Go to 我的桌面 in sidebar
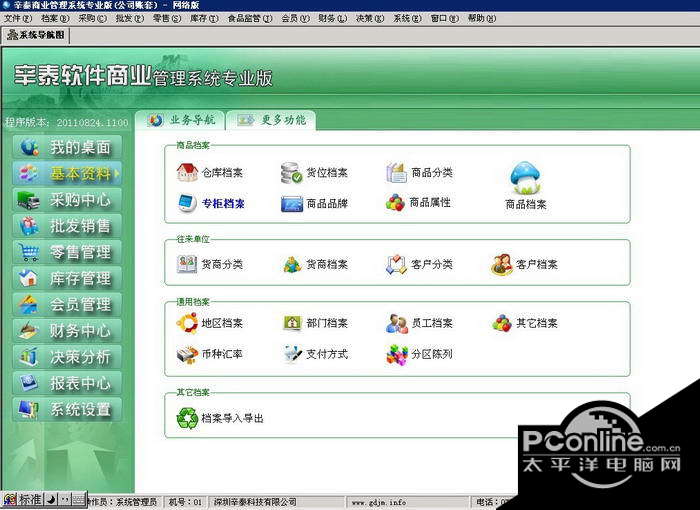This screenshot has width=700, height=510. click(x=67, y=147)
